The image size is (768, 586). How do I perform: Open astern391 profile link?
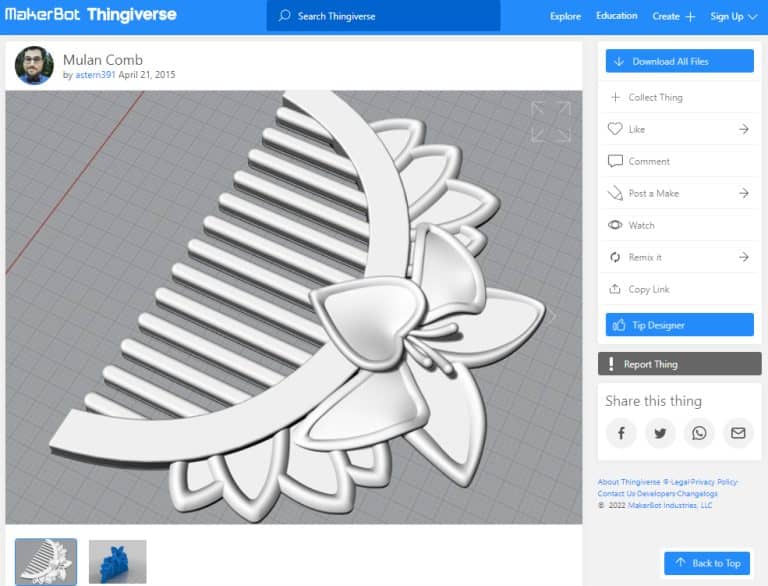[x=95, y=75]
